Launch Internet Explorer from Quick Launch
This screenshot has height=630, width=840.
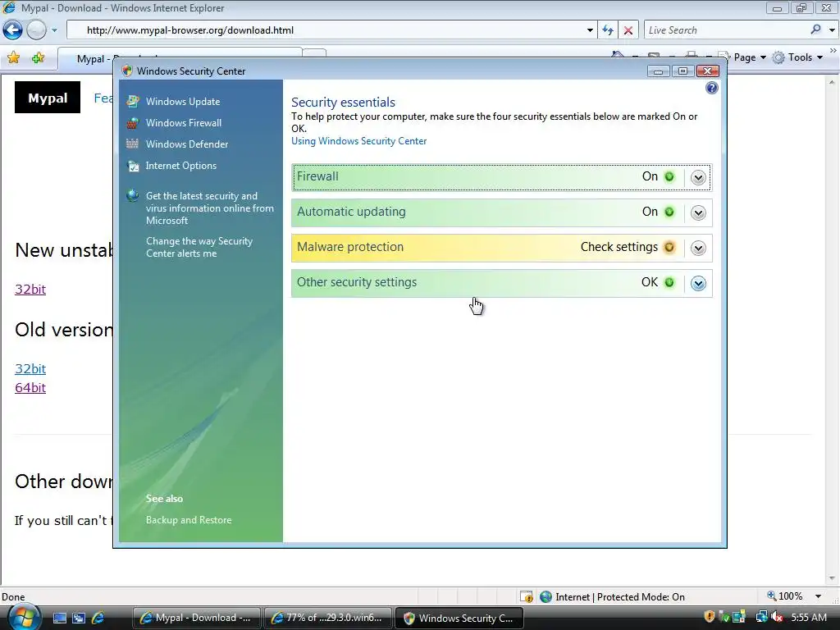click(98, 618)
